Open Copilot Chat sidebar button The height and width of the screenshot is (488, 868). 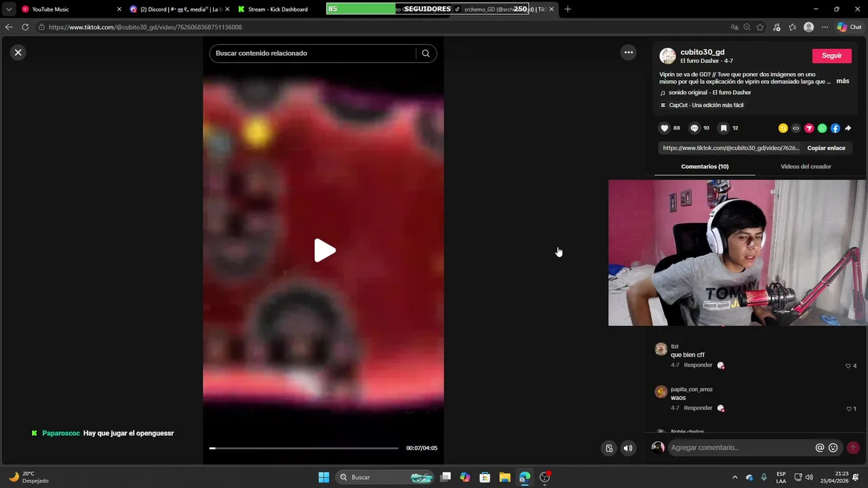[849, 27]
